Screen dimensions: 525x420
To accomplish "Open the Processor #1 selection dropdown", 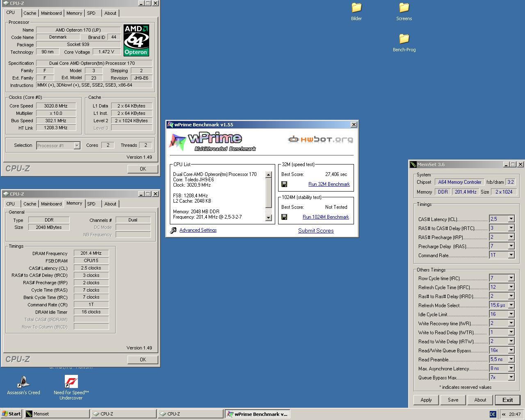I will point(58,145).
